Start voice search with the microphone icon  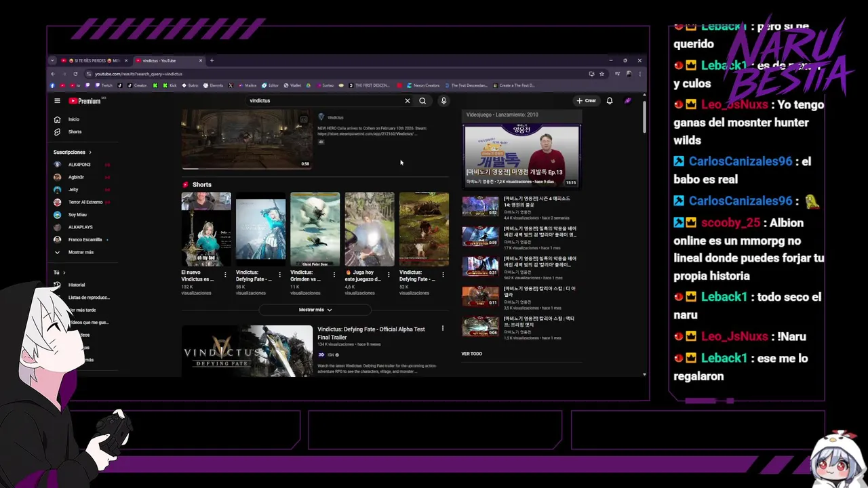pos(443,100)
